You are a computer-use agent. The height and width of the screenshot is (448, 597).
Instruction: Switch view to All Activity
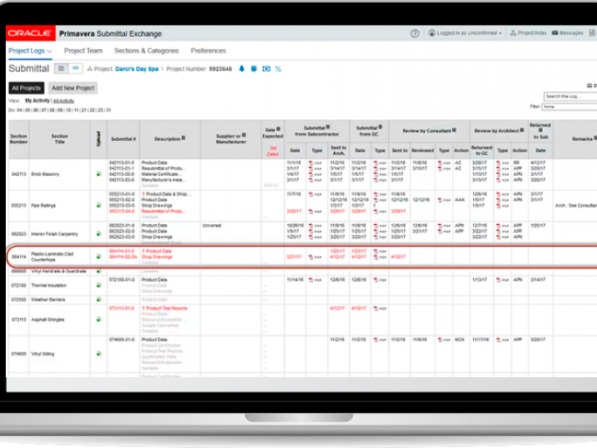point(63,101)
